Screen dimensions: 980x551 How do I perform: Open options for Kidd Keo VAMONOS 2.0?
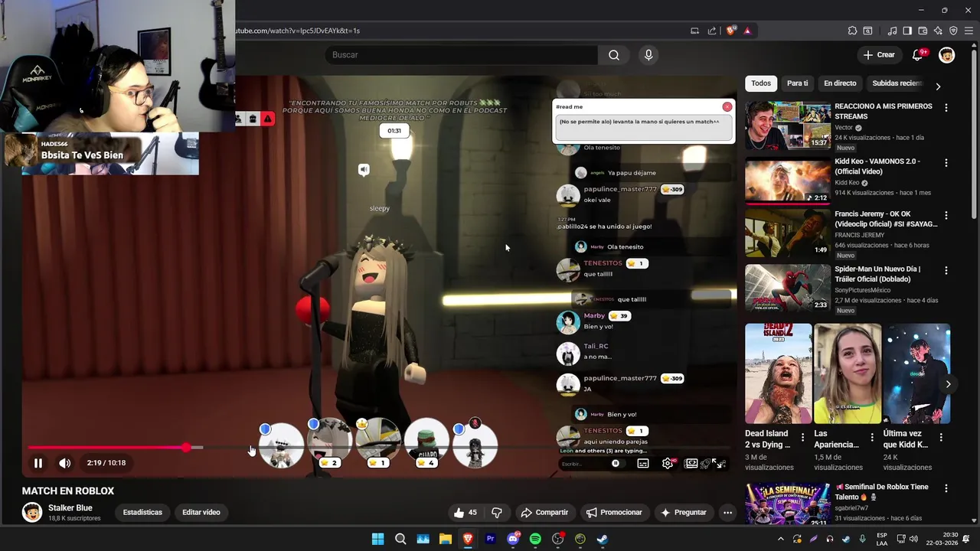(x=946, y=163)
